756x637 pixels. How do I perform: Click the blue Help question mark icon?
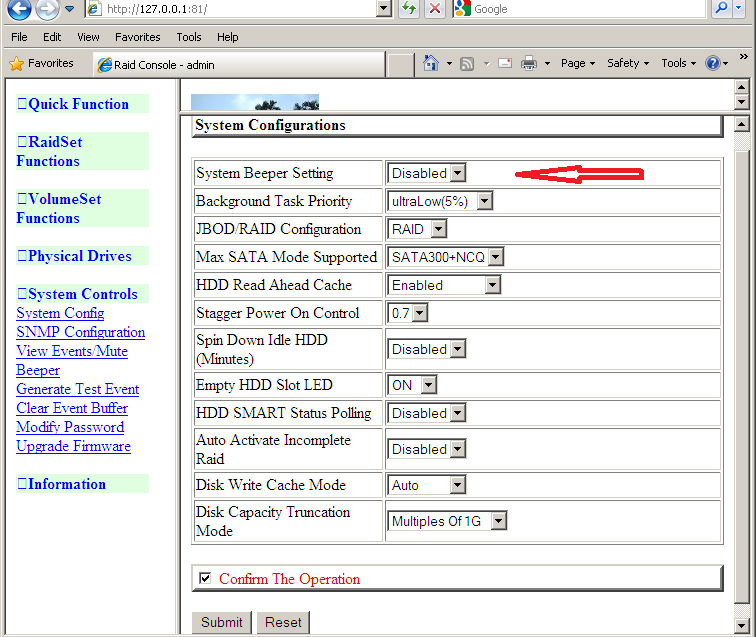pos(713,63)
